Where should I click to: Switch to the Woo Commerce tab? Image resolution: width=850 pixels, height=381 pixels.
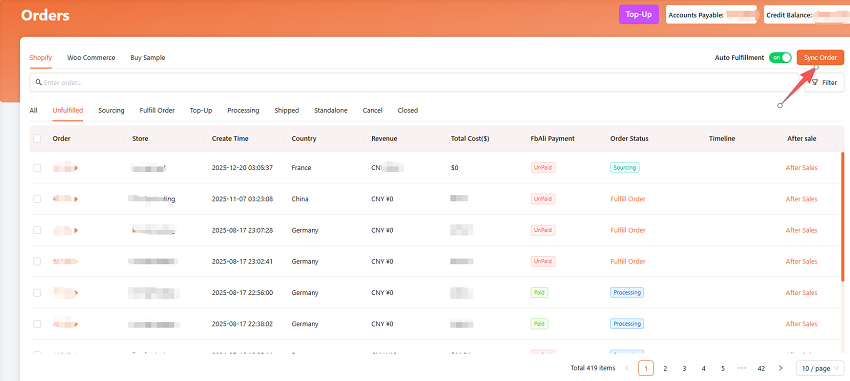click(x=91, y=57)
